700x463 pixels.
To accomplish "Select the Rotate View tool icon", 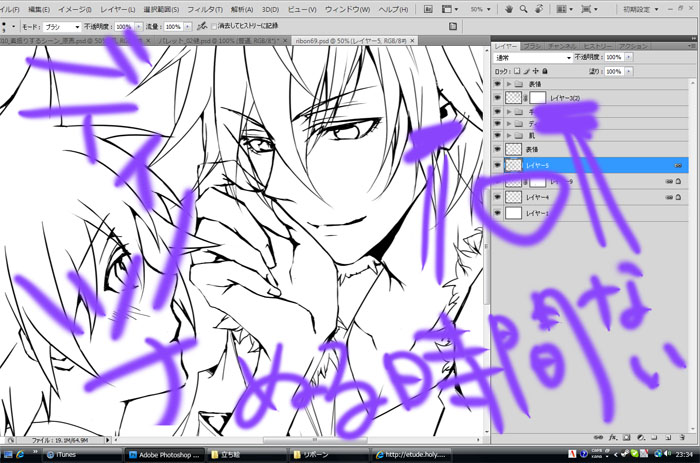I will point(539,9).
